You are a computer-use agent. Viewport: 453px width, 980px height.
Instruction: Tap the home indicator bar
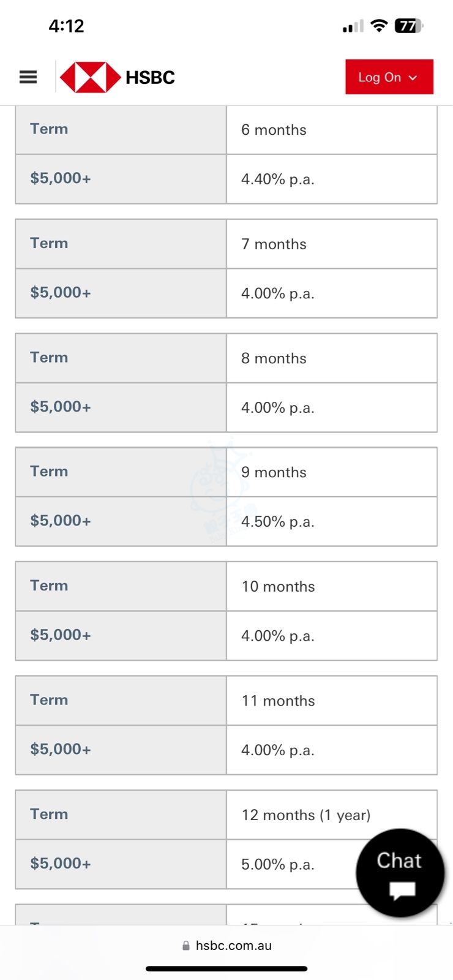click(226, 969)
